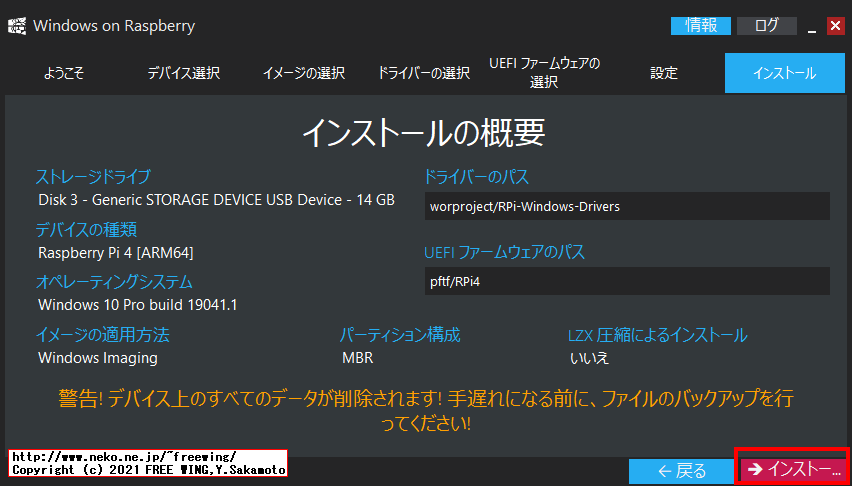This screenshot has width=852, height=486.
Task: Click the Raspberry Pi 4 [ARM64] text
Action: click(116, 252)
